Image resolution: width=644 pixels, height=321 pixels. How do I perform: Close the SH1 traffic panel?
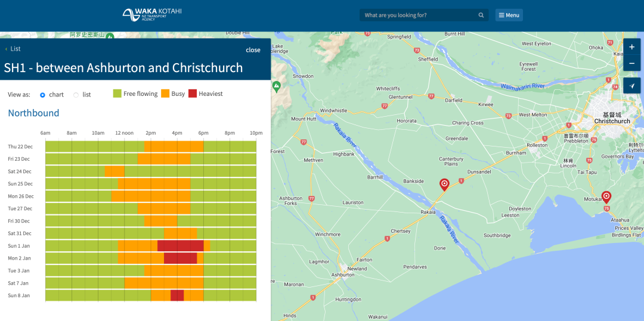[x=253, y=50]
